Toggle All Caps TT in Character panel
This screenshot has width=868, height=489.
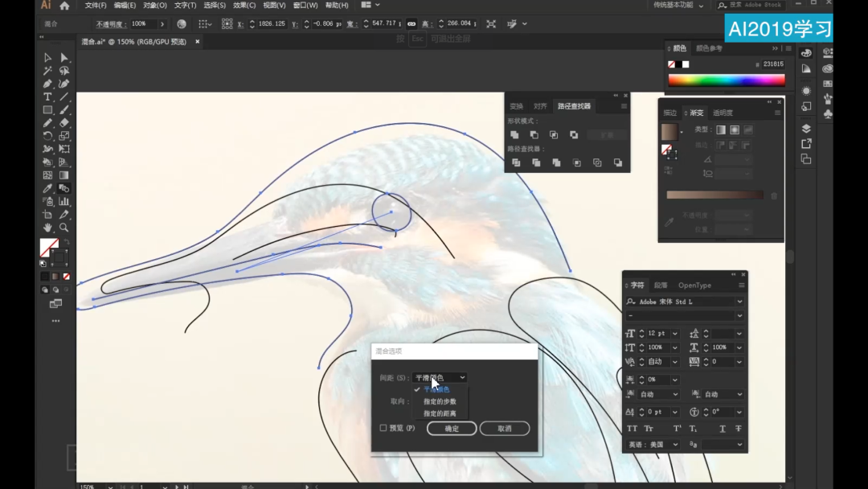(x=632, y=429)
